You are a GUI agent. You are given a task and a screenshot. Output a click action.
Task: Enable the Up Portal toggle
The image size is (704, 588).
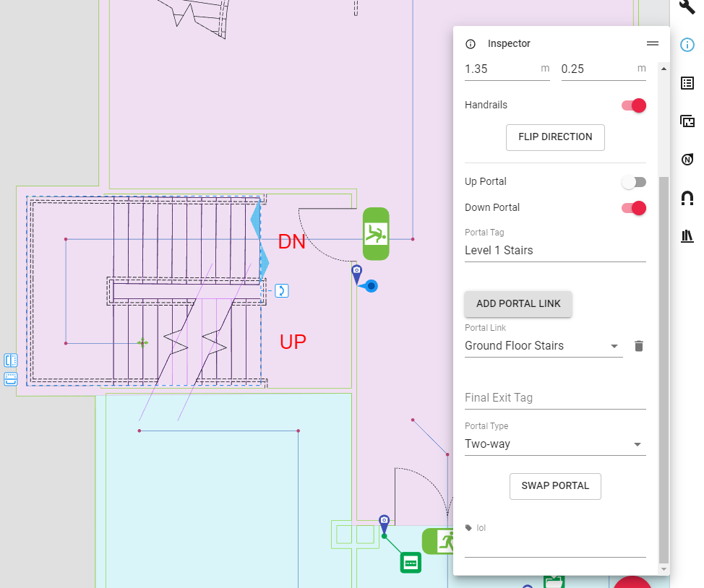click(634, 181)
